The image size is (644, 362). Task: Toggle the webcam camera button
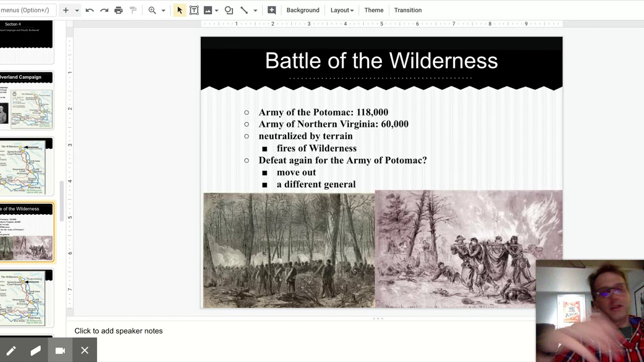coord(60,350)
